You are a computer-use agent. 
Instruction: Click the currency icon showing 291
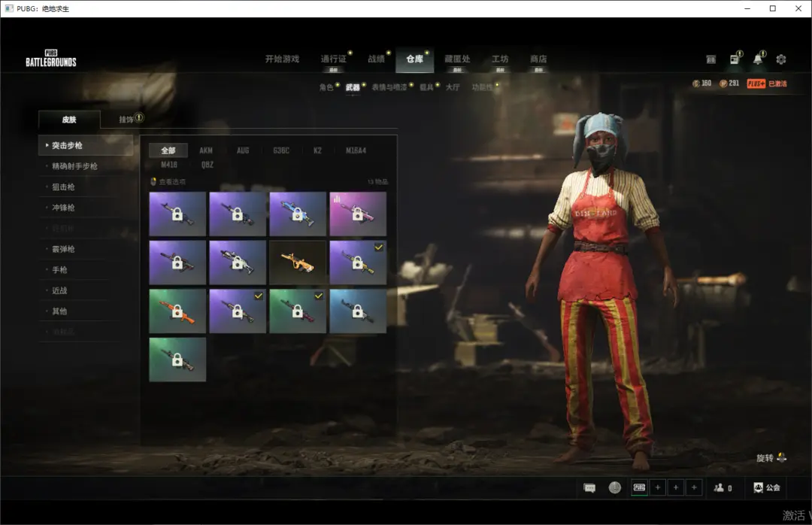(723, 83)
